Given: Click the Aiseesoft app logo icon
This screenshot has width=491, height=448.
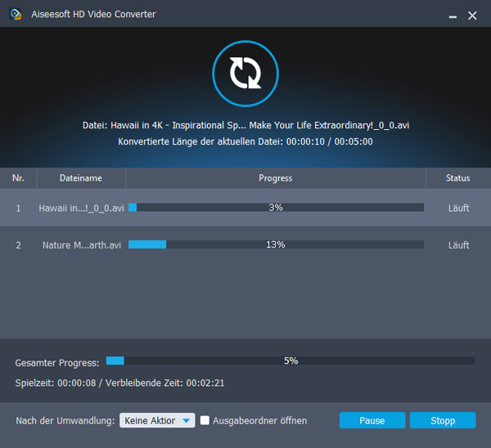Looking at the screenshot, I should 15,15.
